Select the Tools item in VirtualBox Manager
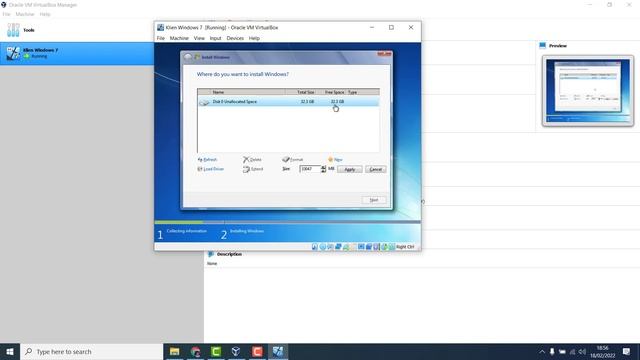The image size is (640, 360). click(77, 30)
